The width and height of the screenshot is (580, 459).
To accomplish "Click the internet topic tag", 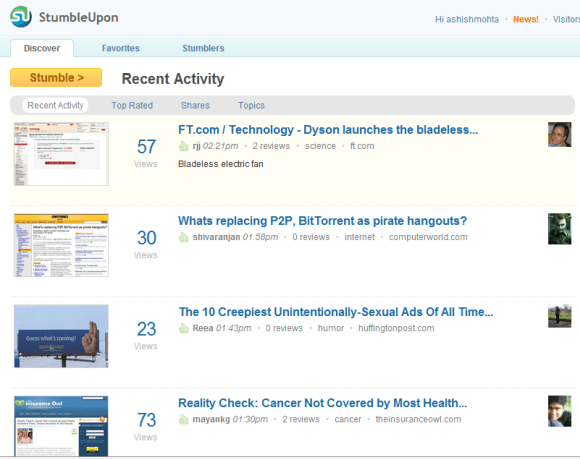I will pyautogui.click(x=360, y=237).
